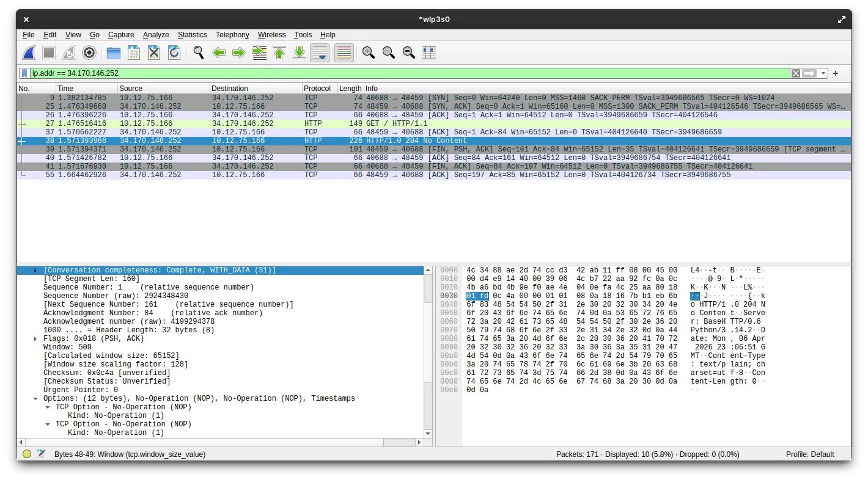Toggle auto-scroll during live capture
This screenshot has width=868, height=485.
[x=320, y=53]
